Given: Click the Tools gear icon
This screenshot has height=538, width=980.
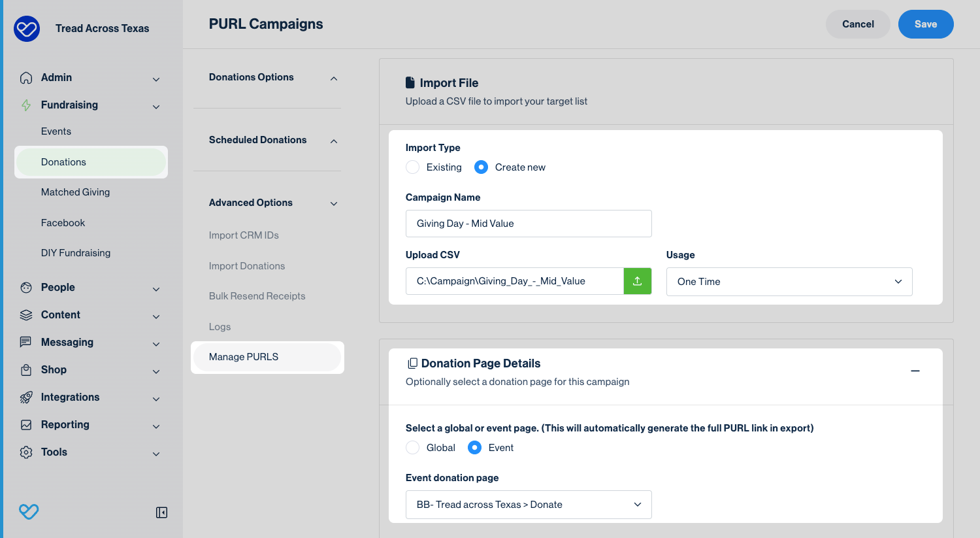Looking at the screenshot, I should [26, 452].
